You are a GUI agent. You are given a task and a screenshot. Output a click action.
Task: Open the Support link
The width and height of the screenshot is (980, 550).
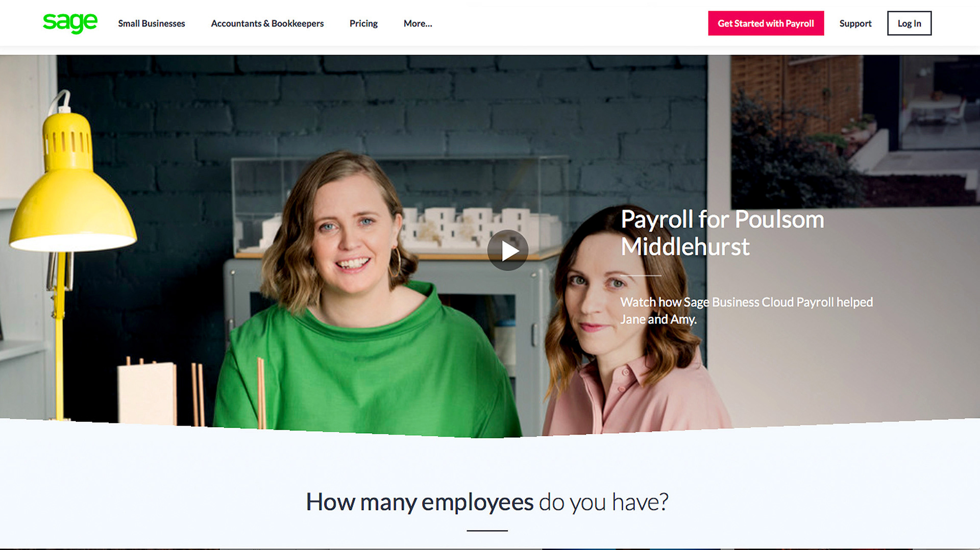click(x=855, y=23)
